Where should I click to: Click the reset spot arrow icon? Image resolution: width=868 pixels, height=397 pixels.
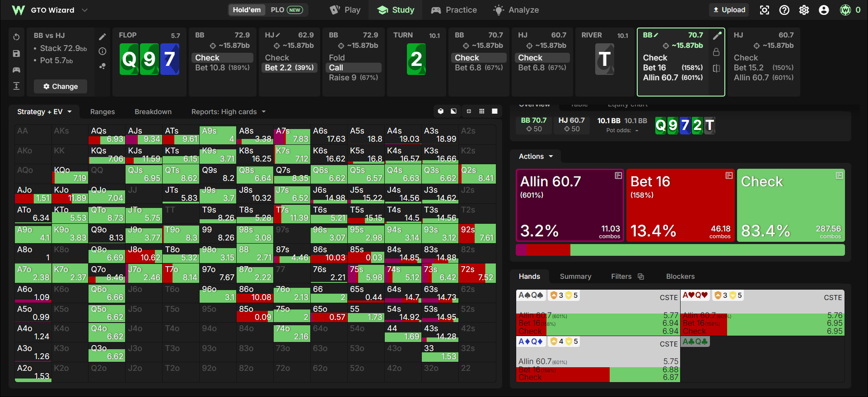click(16, 37)
